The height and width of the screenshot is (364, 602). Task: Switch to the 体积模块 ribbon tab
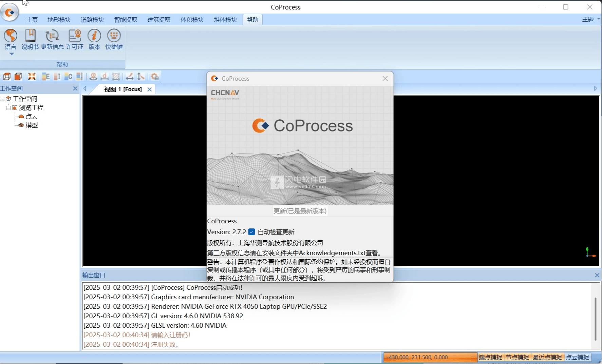coord(192,20)
